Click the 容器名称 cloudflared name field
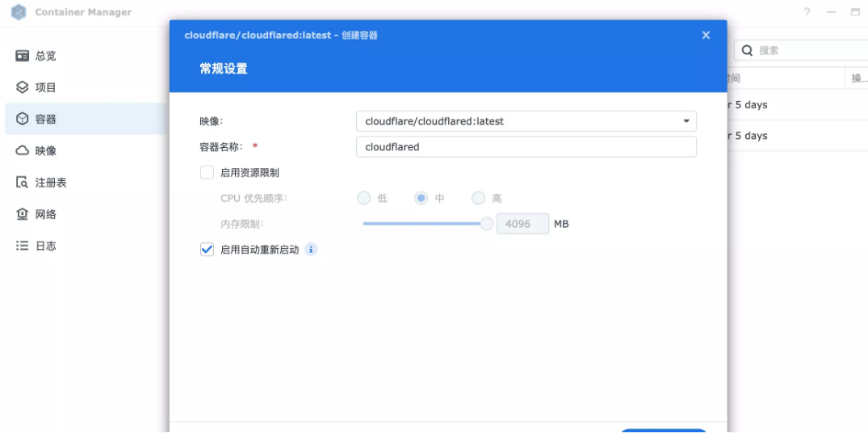 coord(526,147)
